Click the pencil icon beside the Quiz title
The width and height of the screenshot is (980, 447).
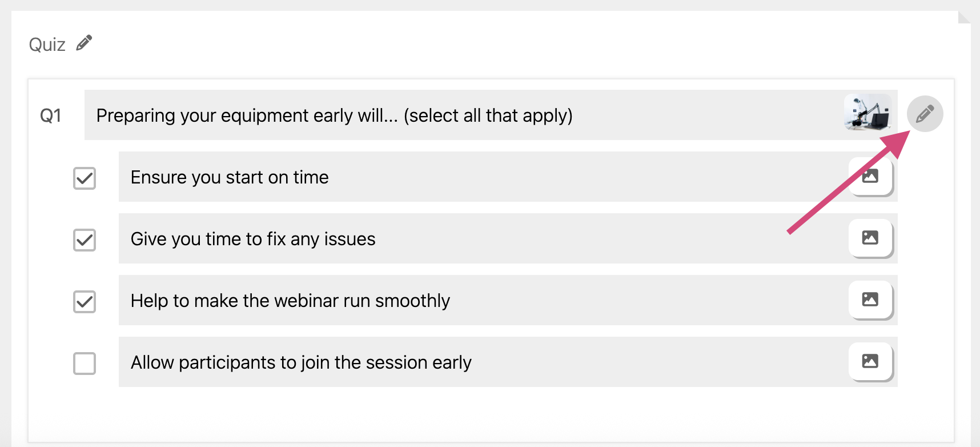coord(84,43)
